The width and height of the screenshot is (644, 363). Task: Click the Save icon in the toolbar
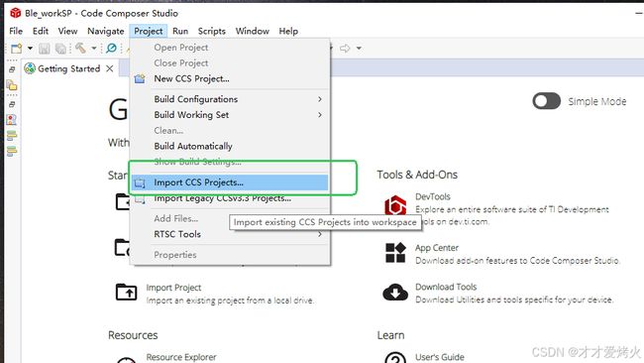pyautogui.click(x=45, y=49)
